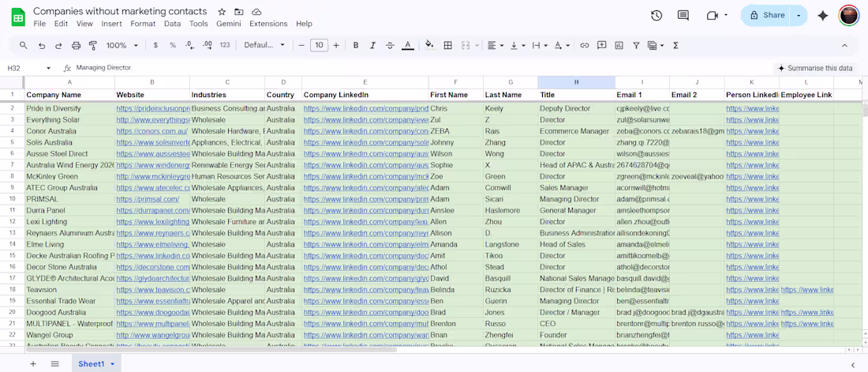Open the Extensions menu

268,24
